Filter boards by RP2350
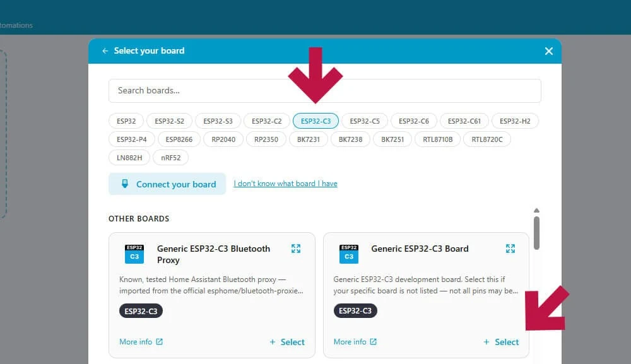This screenshot has width=631, height=364. point(266,139)
